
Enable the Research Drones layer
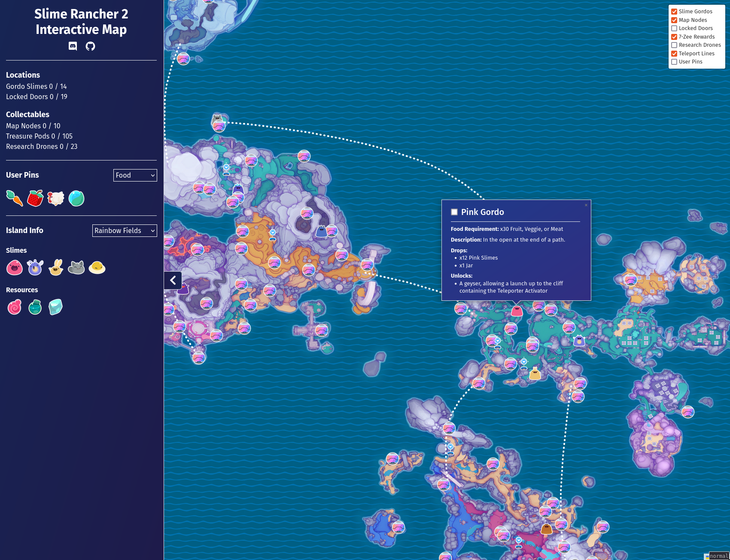(x=674, y=45)
